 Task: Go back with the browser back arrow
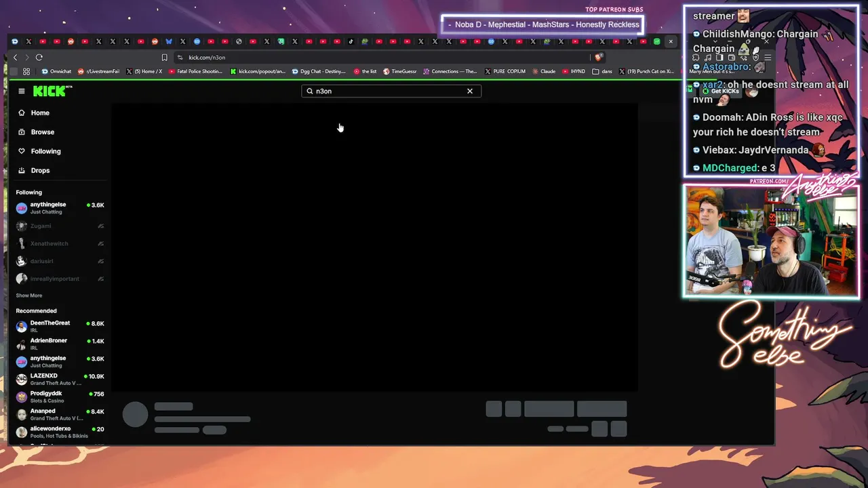tap(15, 58)
